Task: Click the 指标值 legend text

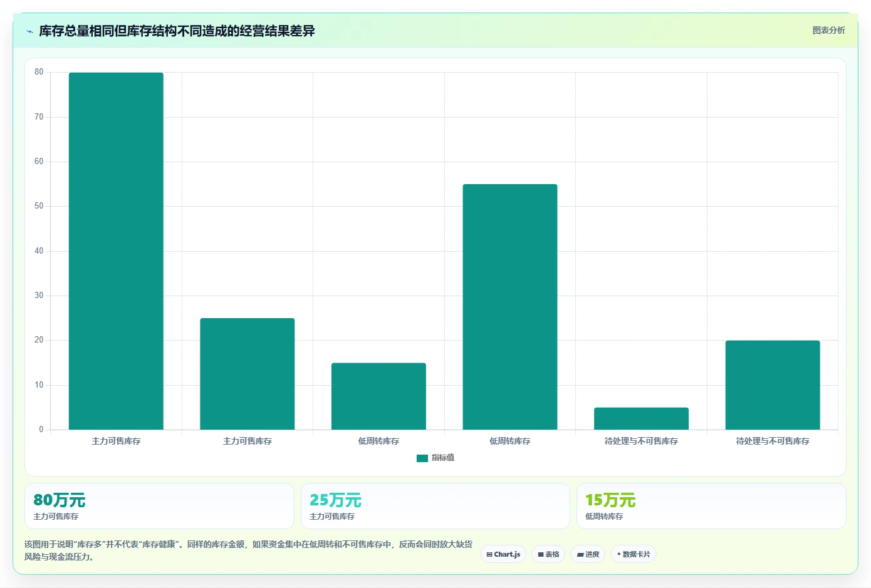Action: (443, 458)
